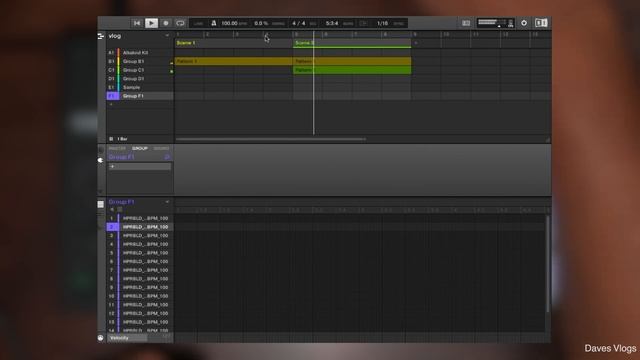This screenshot has width=640, height=360.
Task: Click the icon right of Group F1 name
Action: click(x=167, y=157)
